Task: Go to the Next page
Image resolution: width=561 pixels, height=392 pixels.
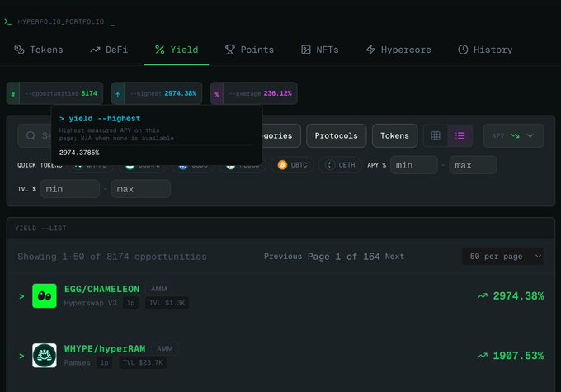Action: pyautogui.click(x=394, y=257)
